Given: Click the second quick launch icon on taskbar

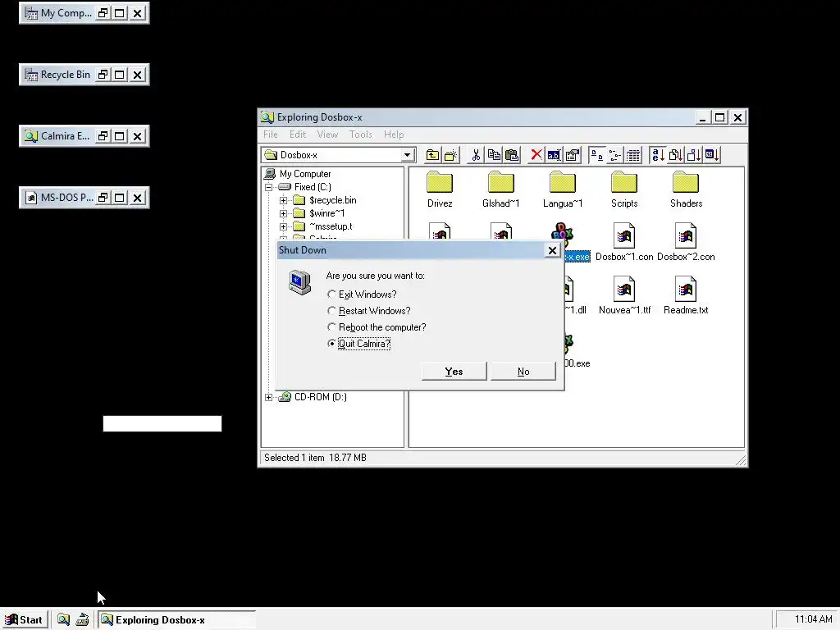Looking at the screenshot, I should coord(82,620).
